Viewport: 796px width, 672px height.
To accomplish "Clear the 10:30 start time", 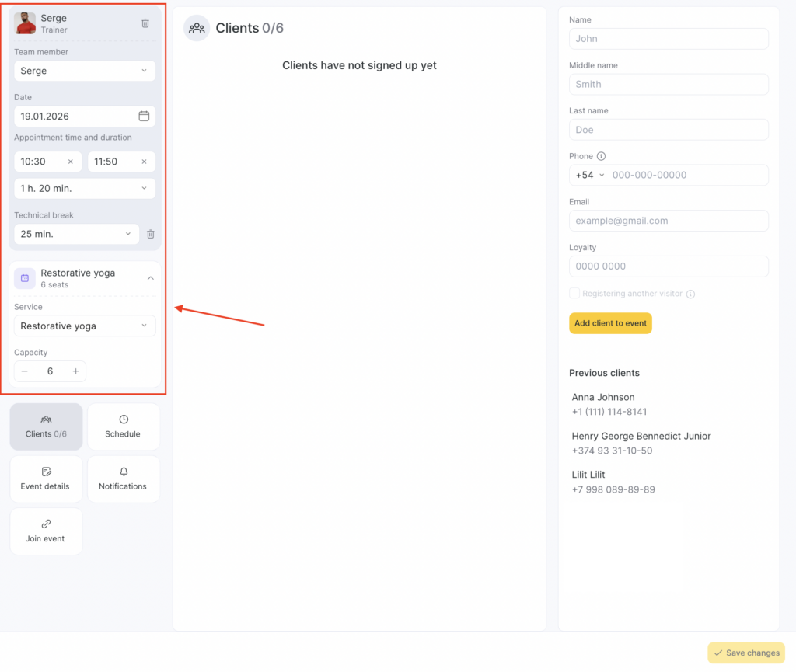I will pos(70,162).
